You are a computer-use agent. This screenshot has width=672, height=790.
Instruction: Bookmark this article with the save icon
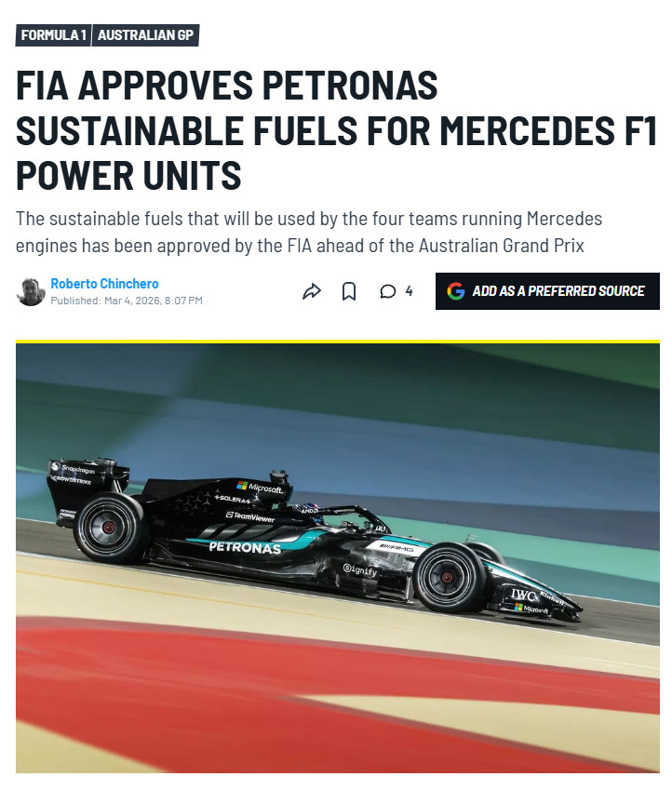click(349, 291)
